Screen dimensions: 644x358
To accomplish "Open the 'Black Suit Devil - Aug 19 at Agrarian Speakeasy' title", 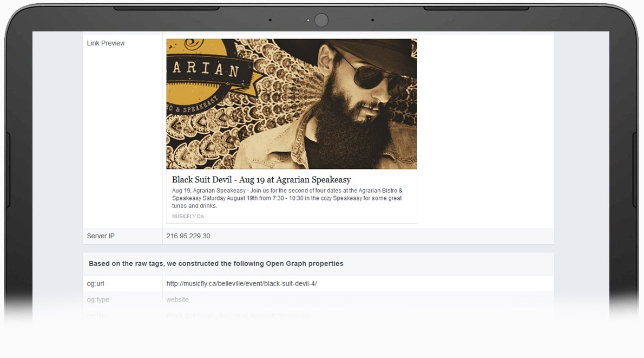I will coord(261,180).
